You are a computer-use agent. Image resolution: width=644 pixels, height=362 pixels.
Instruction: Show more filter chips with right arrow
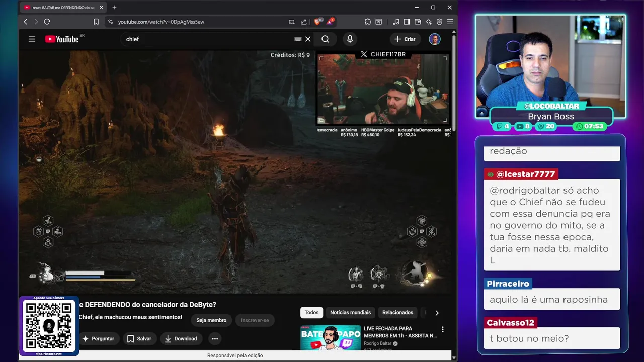[437, 312]
